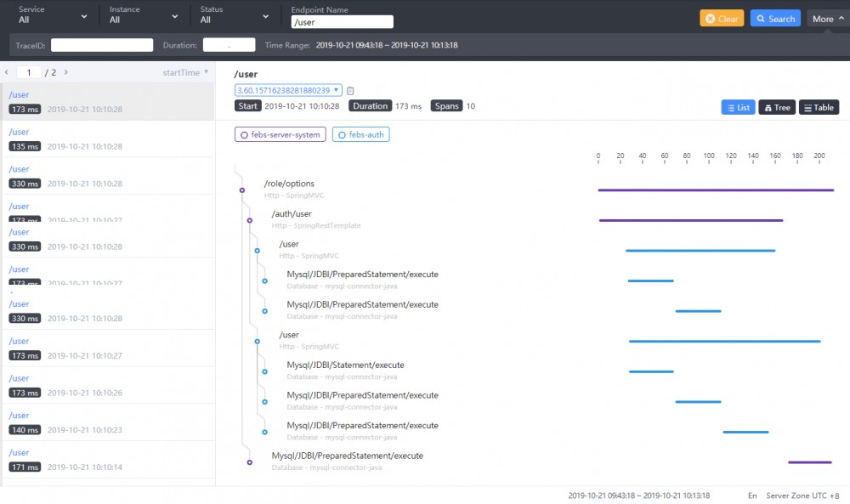850x504 pixels.
Task: Open the Service dropdown
Action: click(x=53, y=15)
